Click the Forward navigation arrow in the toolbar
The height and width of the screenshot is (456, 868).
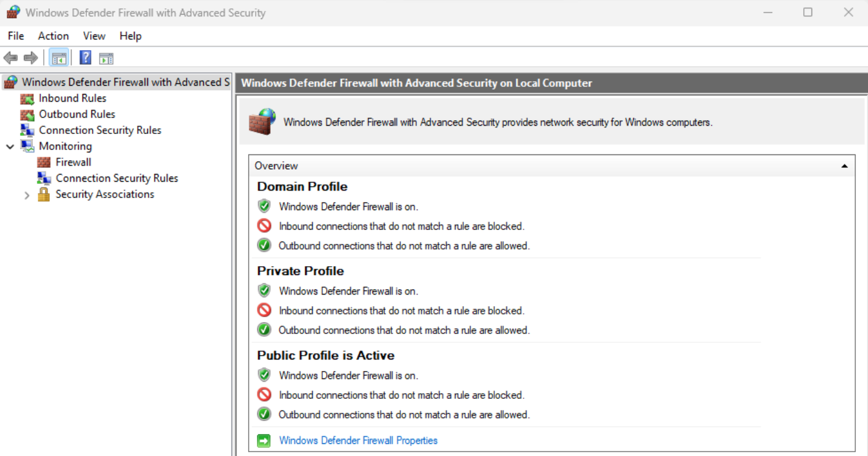click(29, 57)
